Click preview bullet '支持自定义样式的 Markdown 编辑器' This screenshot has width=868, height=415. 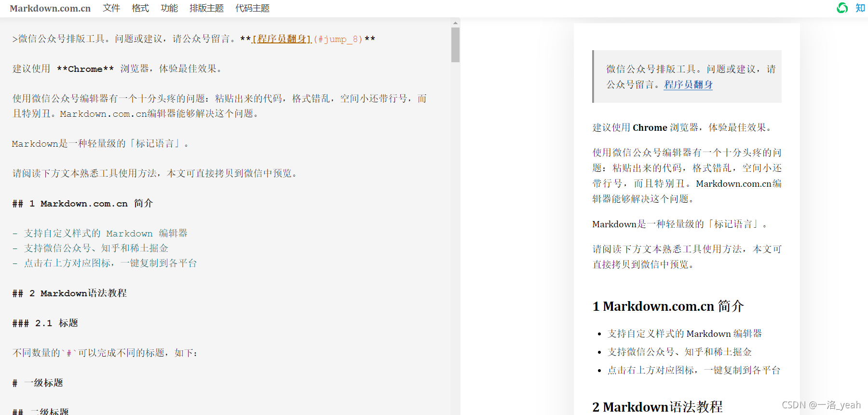[x=684, y=334]
